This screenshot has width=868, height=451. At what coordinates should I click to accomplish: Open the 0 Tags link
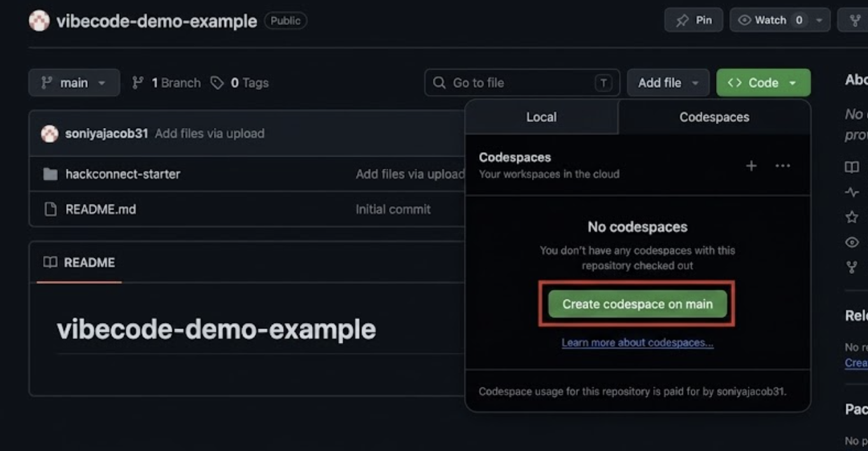pyautogui.click(x=240, y=83)
